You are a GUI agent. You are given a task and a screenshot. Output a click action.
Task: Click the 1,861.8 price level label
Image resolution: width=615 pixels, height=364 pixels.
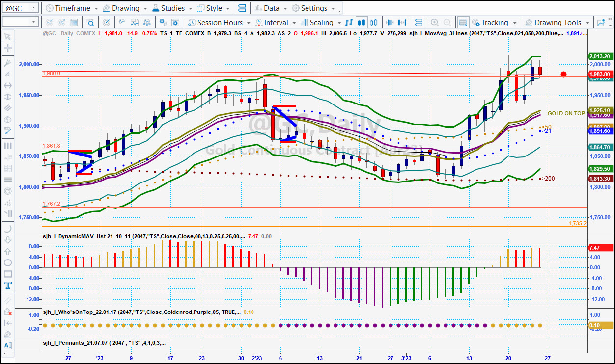(x=51, y=146)
